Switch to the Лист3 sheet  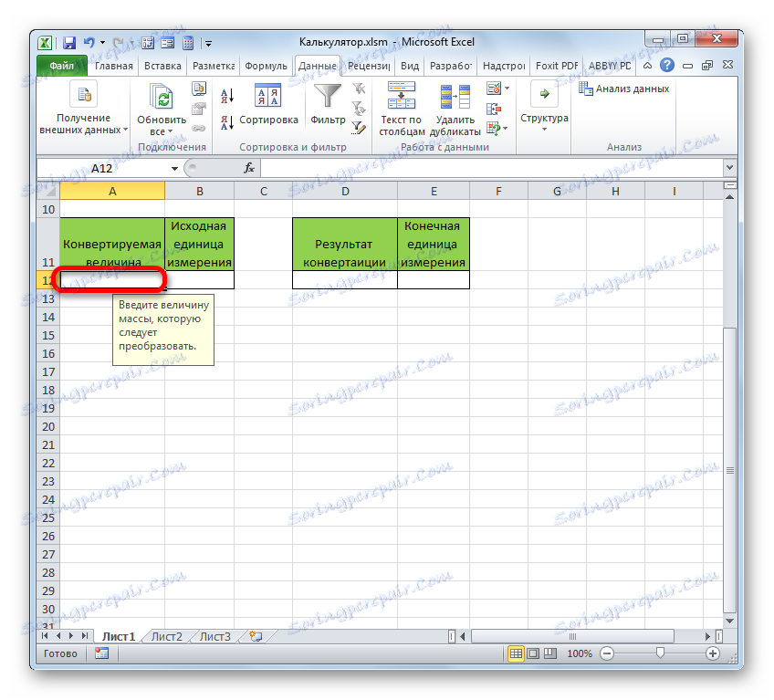point(214,637)
